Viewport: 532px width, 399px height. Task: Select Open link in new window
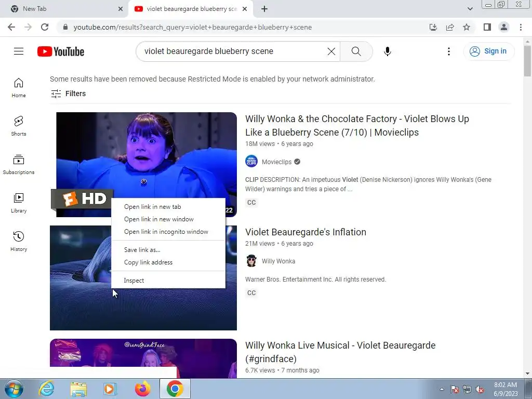click(168, 219)
